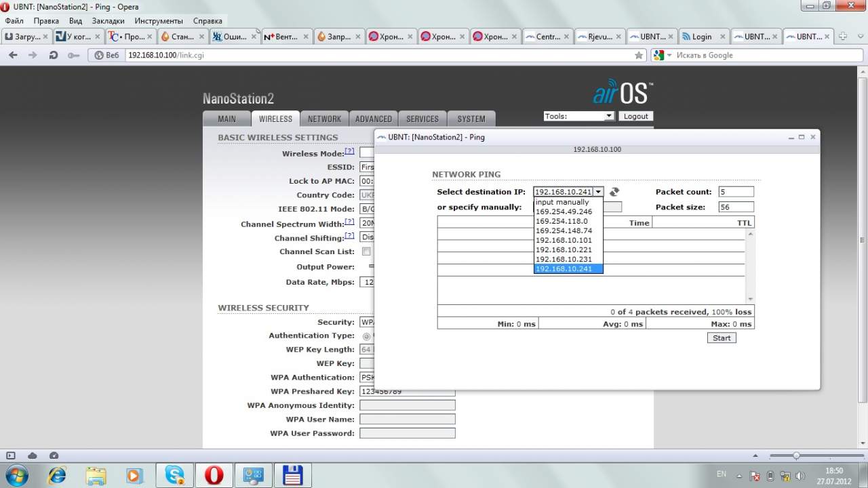Choose 'input manually' from the IP list
This screenshot has width=868, height=488.
tap(568, 202)
